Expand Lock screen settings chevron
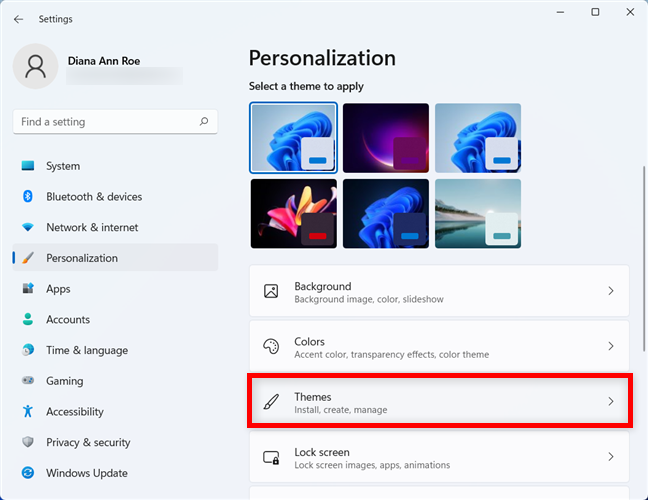The image size is (648, 500). (611, 457)
